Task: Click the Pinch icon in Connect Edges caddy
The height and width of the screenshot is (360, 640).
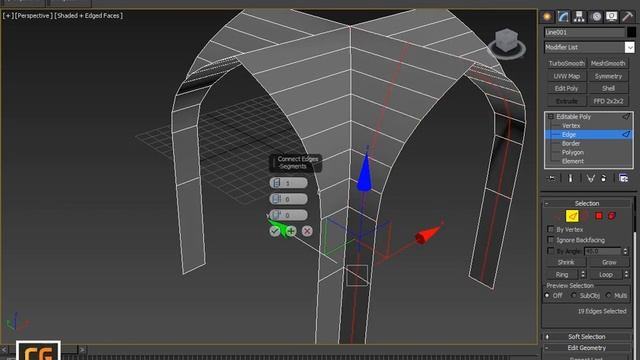Action: pyautogui.click(x=277, y=199)
